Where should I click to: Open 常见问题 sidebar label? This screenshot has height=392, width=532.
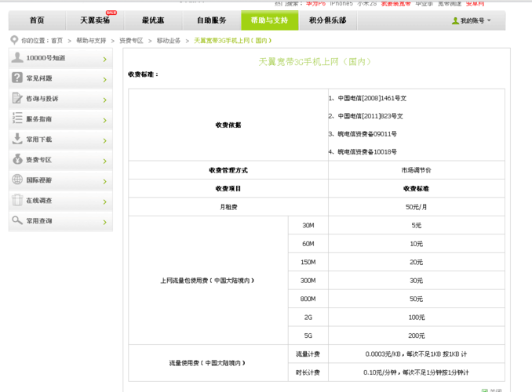point(39,78)
